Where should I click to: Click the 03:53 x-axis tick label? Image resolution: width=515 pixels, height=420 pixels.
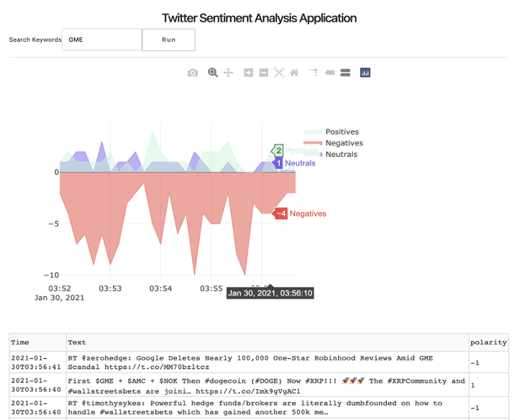[110, 288]
